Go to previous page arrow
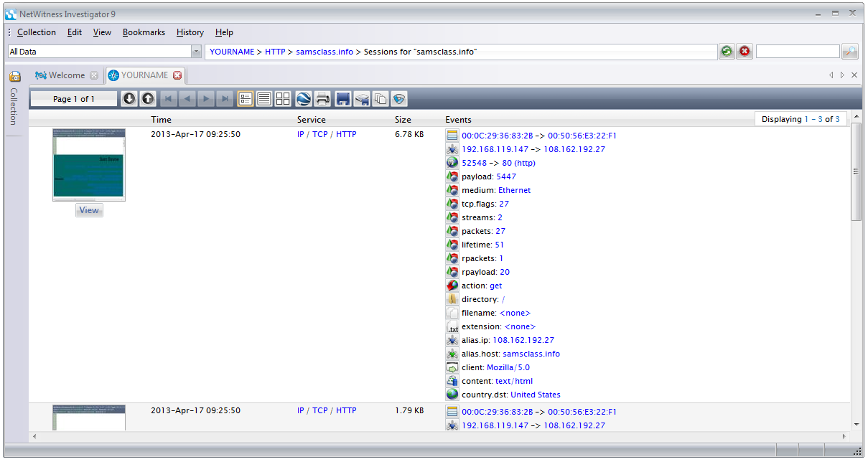 (187, 99)
